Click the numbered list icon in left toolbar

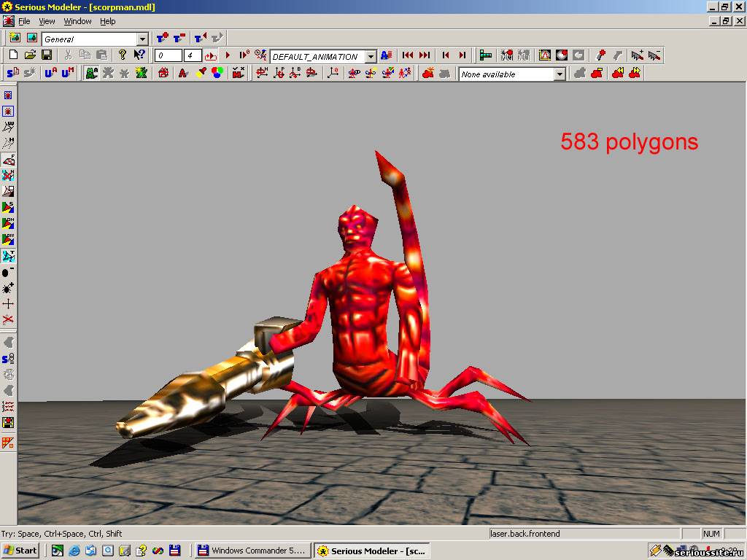[8, 406]
